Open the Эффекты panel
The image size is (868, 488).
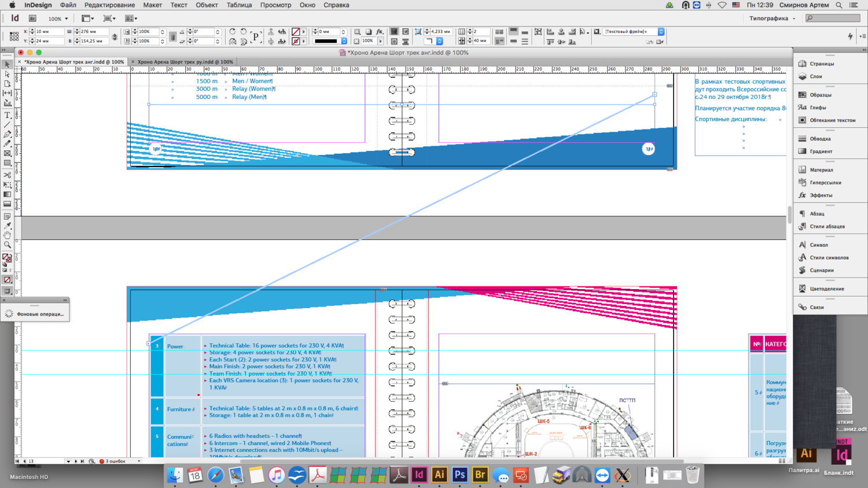click(821, 195)
